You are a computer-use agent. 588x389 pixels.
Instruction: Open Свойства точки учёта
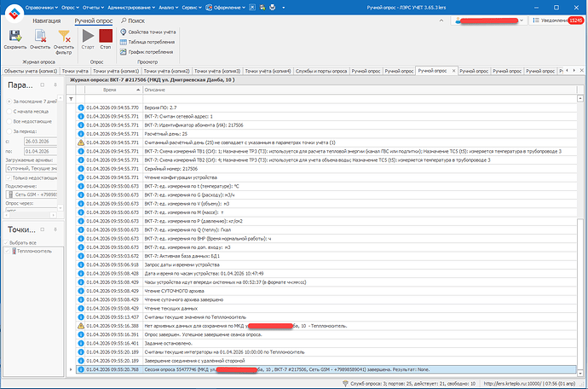[152, 32]
